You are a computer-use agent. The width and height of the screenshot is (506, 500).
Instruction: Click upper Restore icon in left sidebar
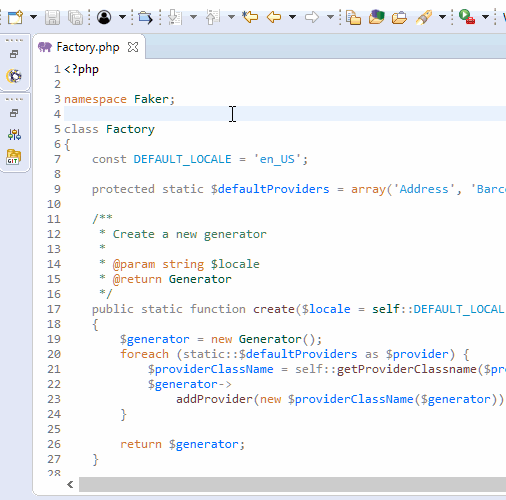[x=14, y=54]
